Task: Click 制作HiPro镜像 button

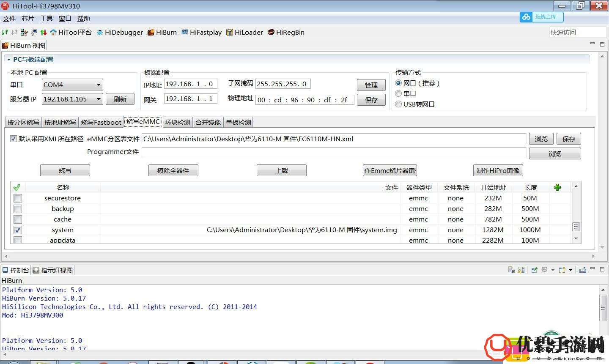Action: pos(498,170)
